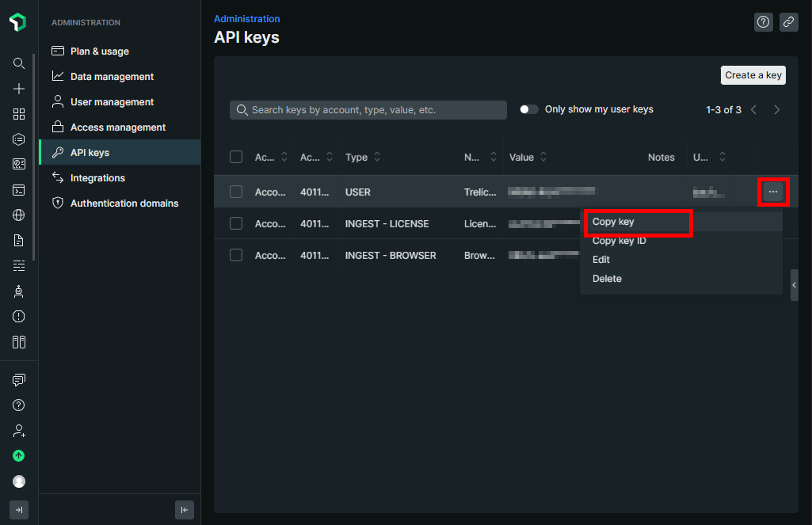Choose Delete from context menu
The image size is (812, 525).
(x=681, y=279)
